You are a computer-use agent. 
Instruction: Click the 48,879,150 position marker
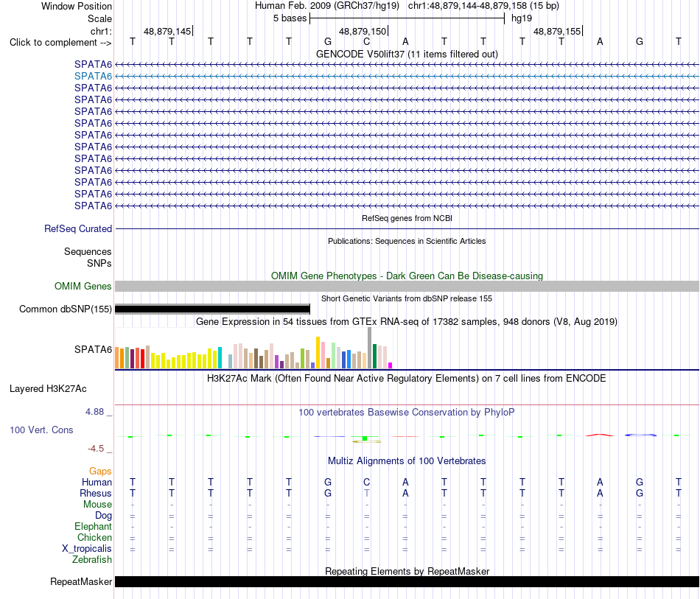(363, 31)
